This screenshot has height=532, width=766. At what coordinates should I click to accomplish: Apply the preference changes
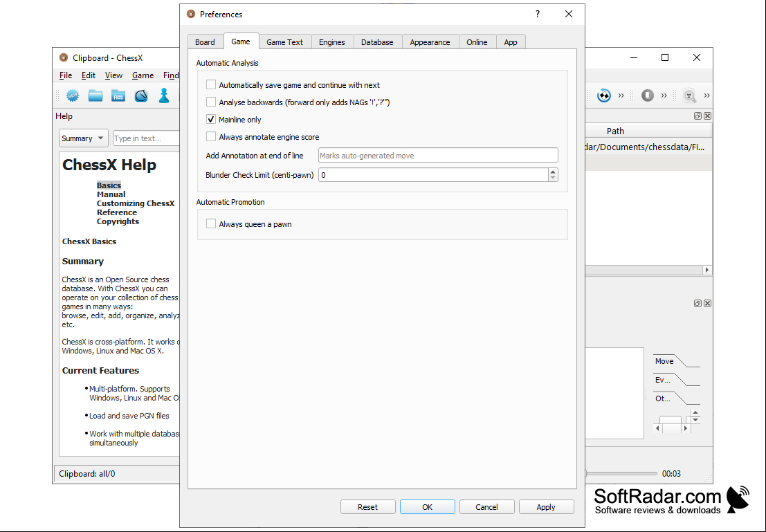click(x=546, y=507)
